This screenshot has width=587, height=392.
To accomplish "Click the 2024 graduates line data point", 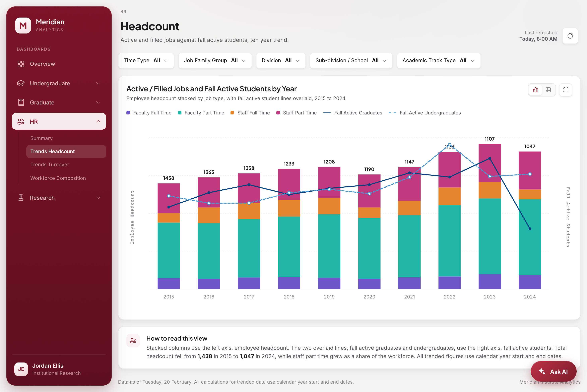I will [x=530, y=229].
